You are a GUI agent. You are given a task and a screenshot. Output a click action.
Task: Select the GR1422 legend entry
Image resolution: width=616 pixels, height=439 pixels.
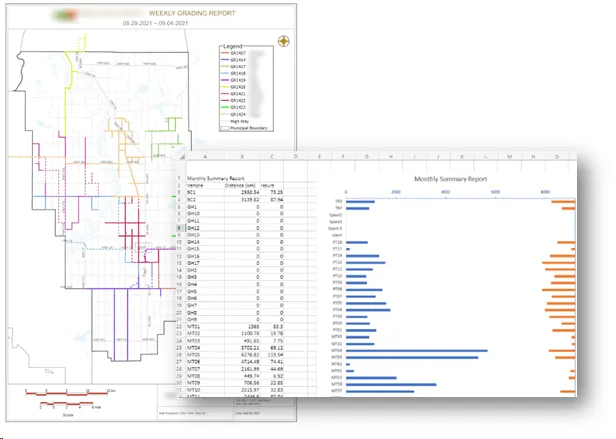[x=233, y=101]
